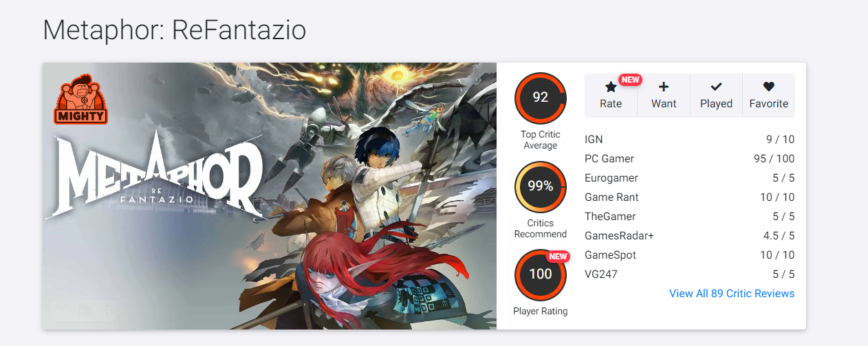Click the camera image-search icon on the artwork
This screenshot has width=868, height=346.
(85, 311)
